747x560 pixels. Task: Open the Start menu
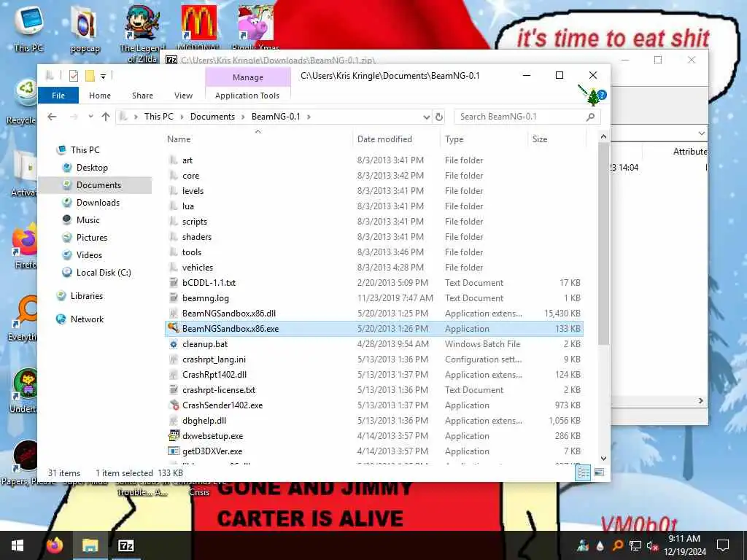(x=18, y=545)
